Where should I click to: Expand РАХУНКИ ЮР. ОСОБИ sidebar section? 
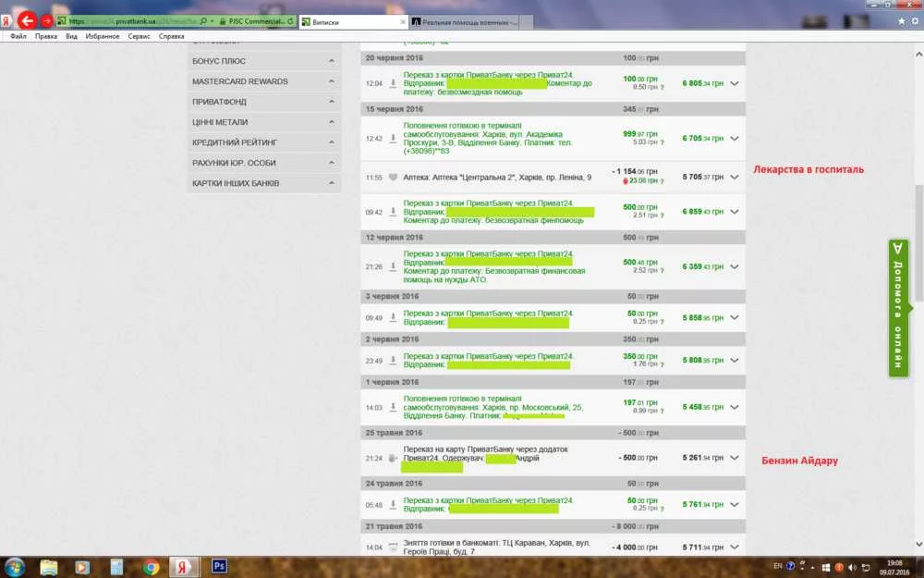pos(264,163)
